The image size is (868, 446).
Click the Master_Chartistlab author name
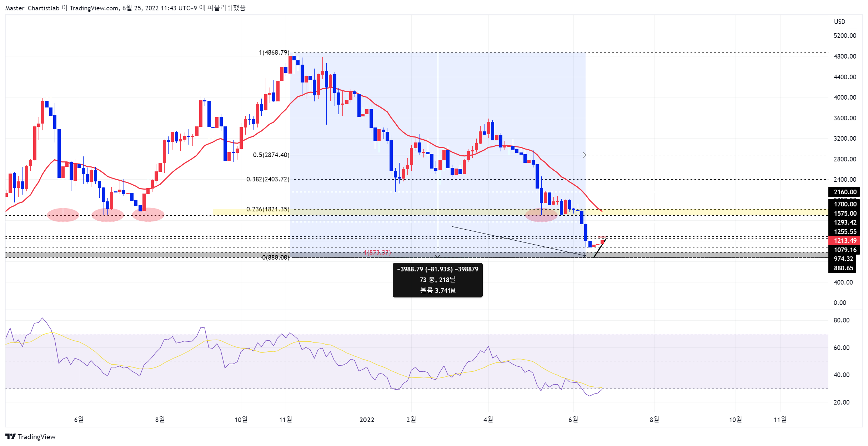[x=32, y=8]
